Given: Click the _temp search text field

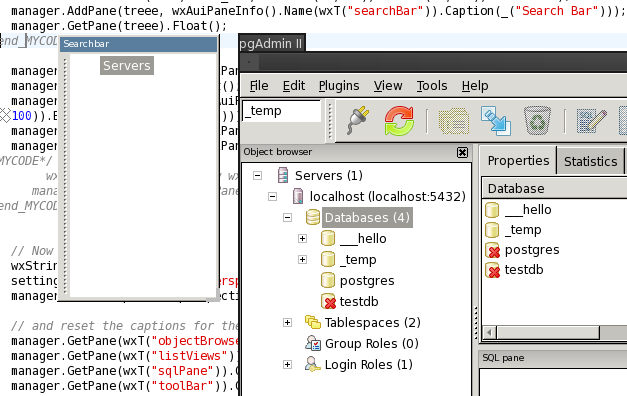Looking at the screenshot, I should coord(282,111).
